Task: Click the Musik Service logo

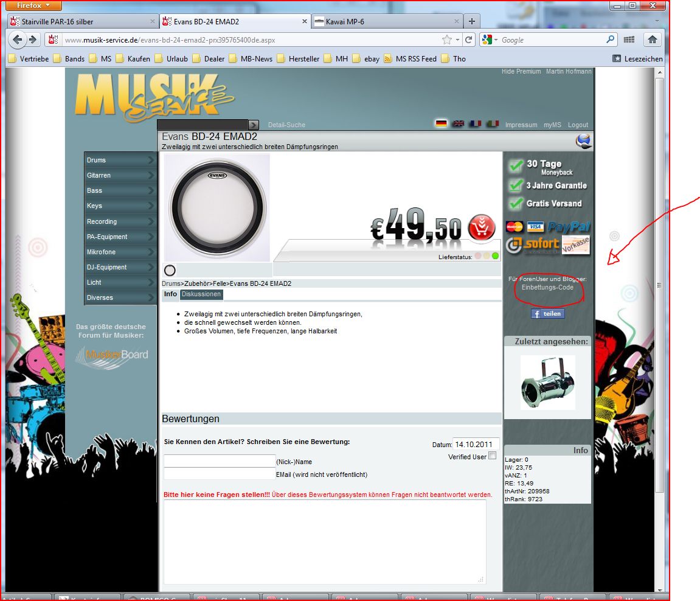Action: pyautogui.click(x=153, y=97)
